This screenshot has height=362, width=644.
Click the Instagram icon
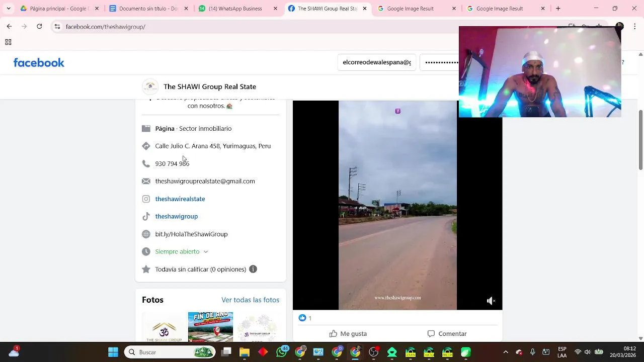146,199
